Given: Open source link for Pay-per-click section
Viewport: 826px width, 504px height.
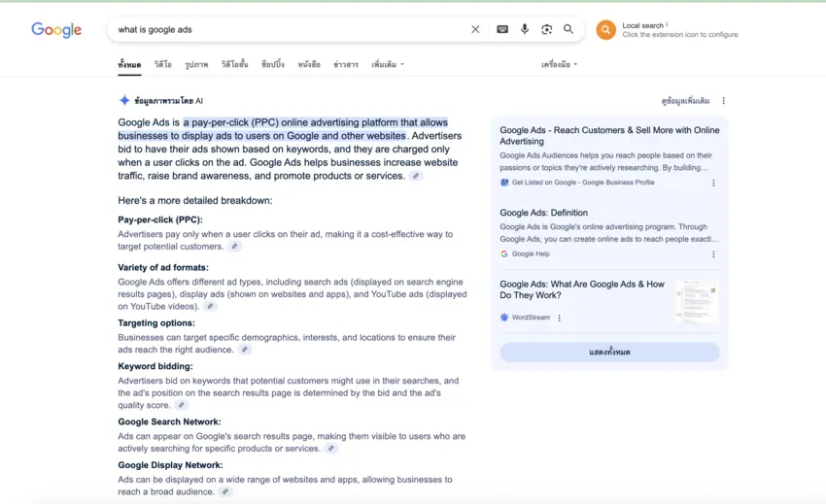Looking at the screenshot, I should (235, 246).
